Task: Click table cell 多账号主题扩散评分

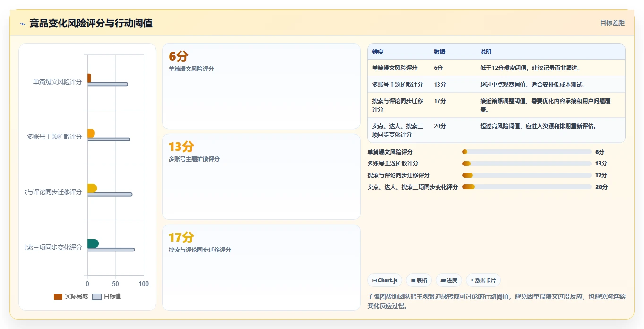Action: pos(397,85)
